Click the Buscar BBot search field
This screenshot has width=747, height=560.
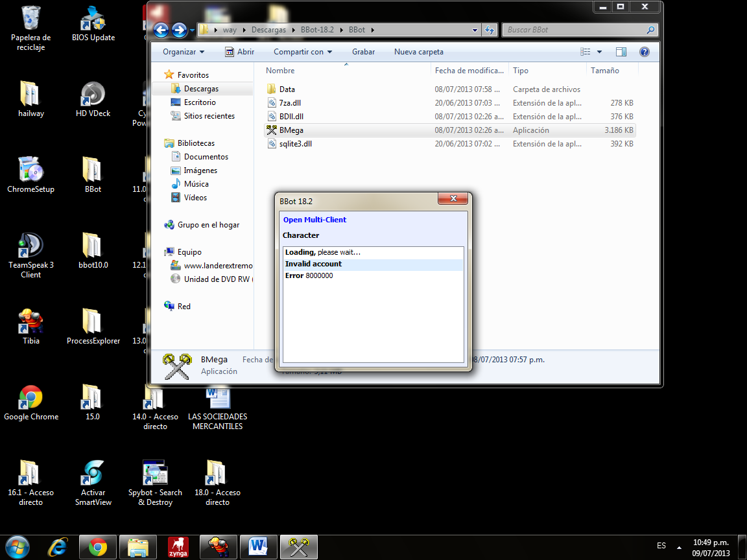click(x=574, y=30)
